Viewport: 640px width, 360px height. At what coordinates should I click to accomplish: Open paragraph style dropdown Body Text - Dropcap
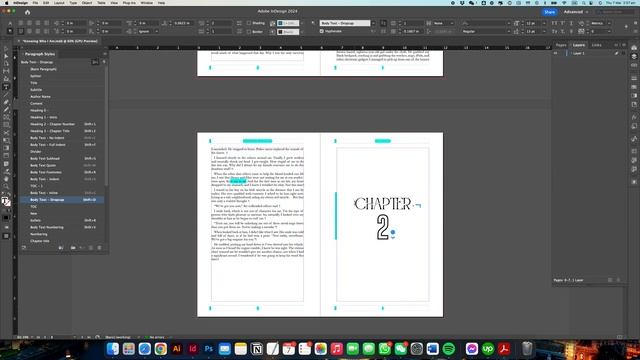click(373, 23)
